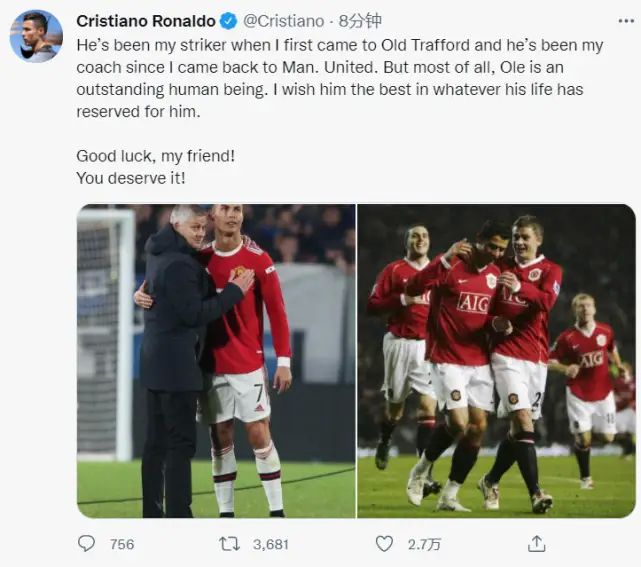This screenshot has width=641, height=567.
Task: Click the 756 replies count
Action: (x=122, y=545)
